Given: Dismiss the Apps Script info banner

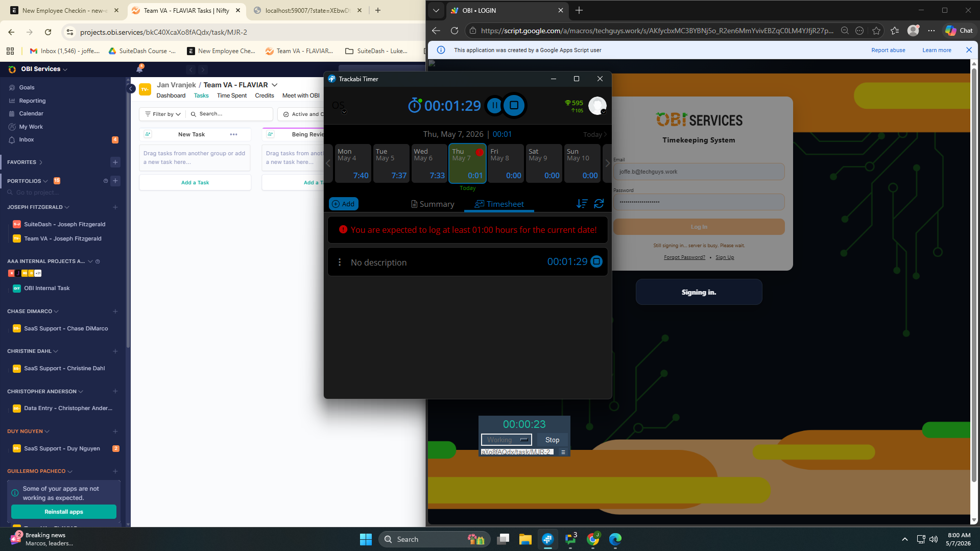Looking at the screenshot, I should point(969,50).
